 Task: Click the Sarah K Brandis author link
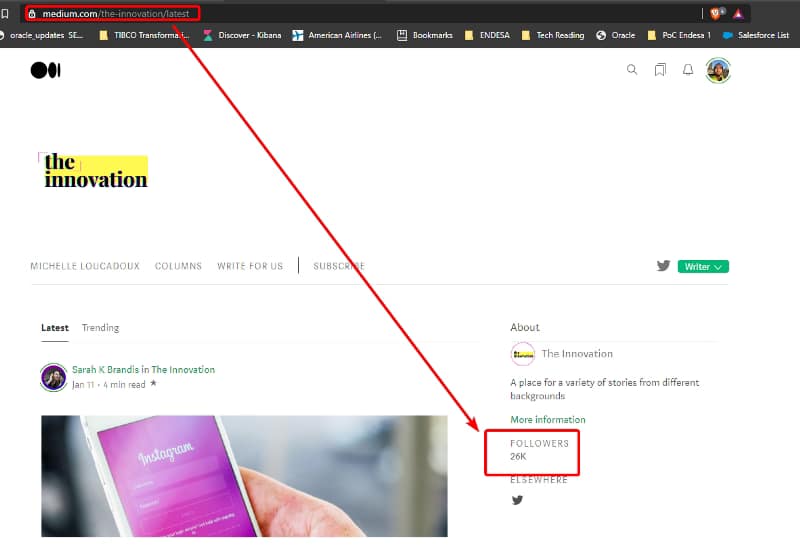(105, 369)
